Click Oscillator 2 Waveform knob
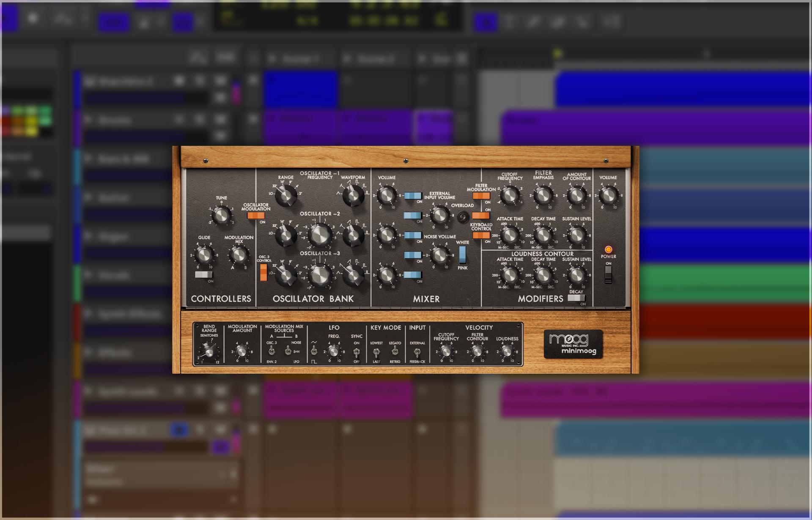This screenshot has height=520, width=812. (353, 235)
